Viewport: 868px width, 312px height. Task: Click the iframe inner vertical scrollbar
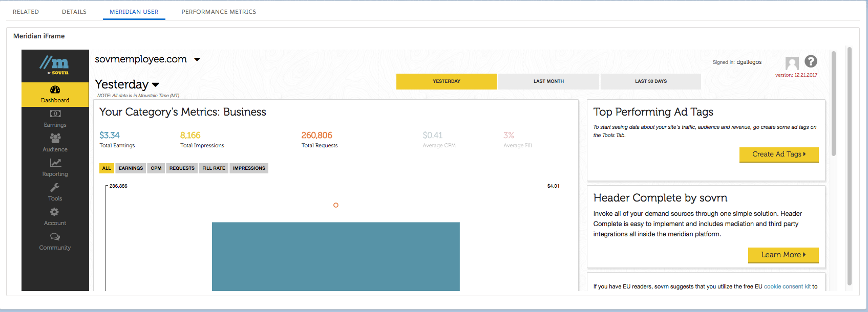(834, 103)
